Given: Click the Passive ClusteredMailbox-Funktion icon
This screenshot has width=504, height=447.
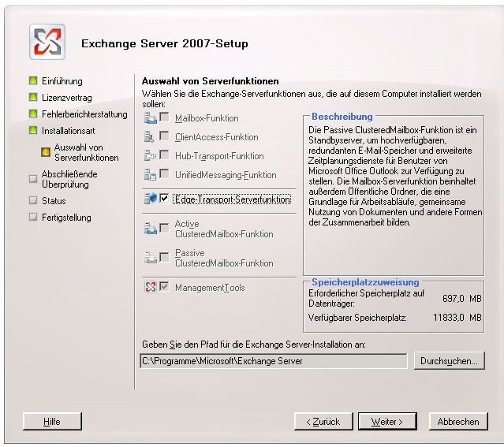Looking at the screenshot, I should tap(151, 258).
